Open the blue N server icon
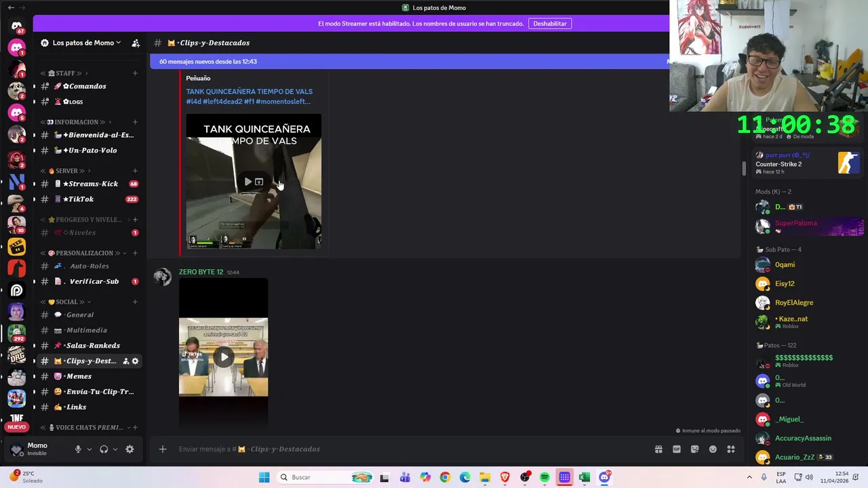 [16, 181]
